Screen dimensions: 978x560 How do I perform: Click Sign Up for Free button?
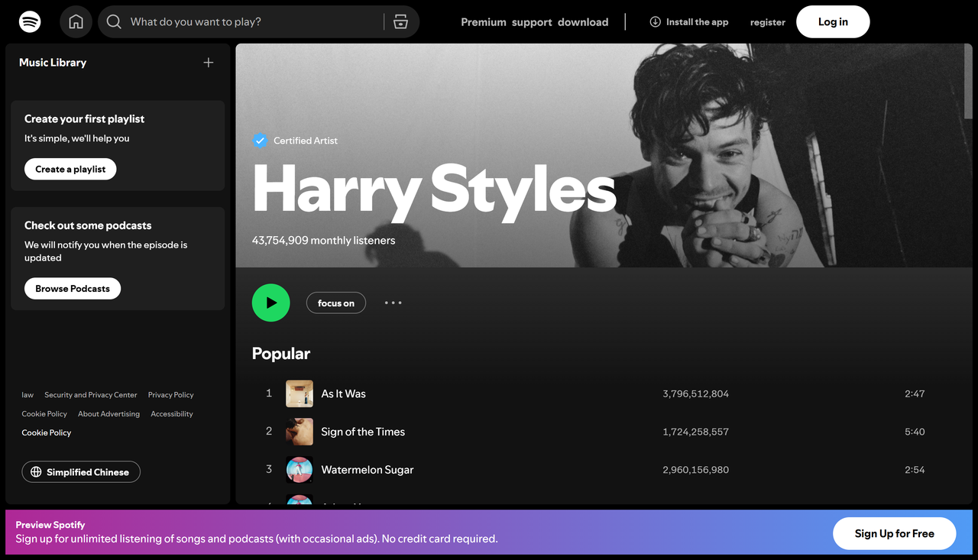click(x=895, y=533)
